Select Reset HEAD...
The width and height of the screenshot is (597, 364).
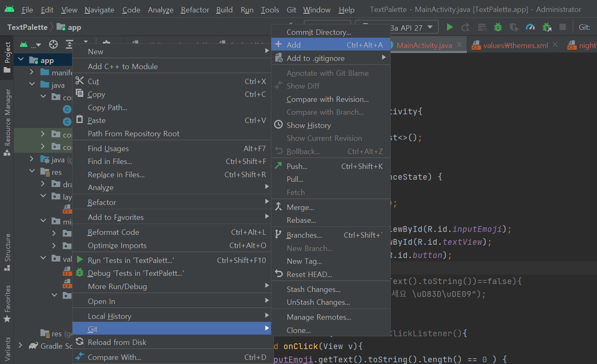331,274
